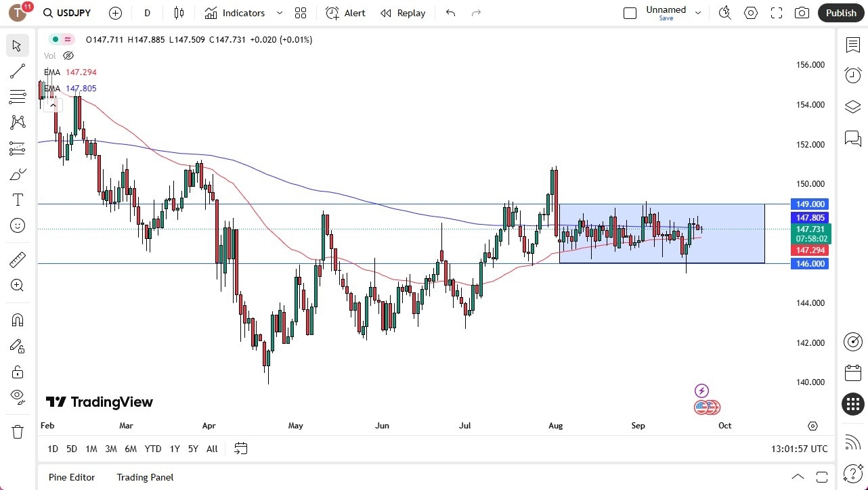Viewport: 868px width, 490px height.
Task: Lock all drawings on the chart
Action: tap(17, 372)
